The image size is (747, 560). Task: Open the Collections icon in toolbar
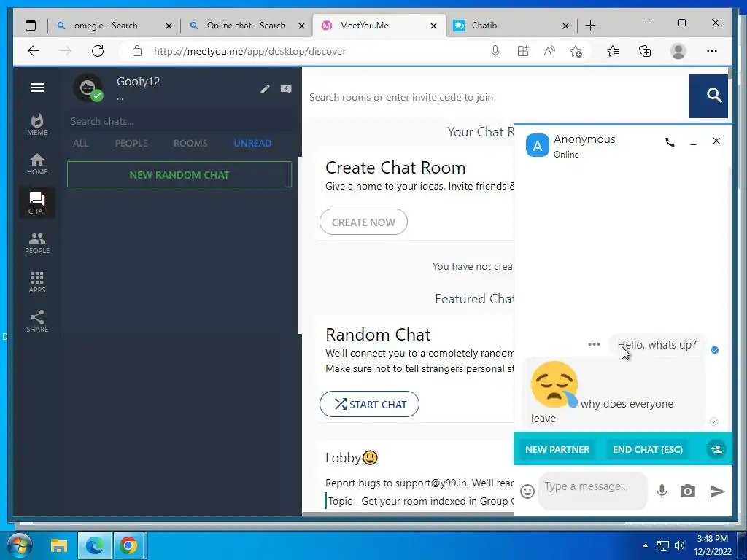pyautogui.click(x=645, y=51)
